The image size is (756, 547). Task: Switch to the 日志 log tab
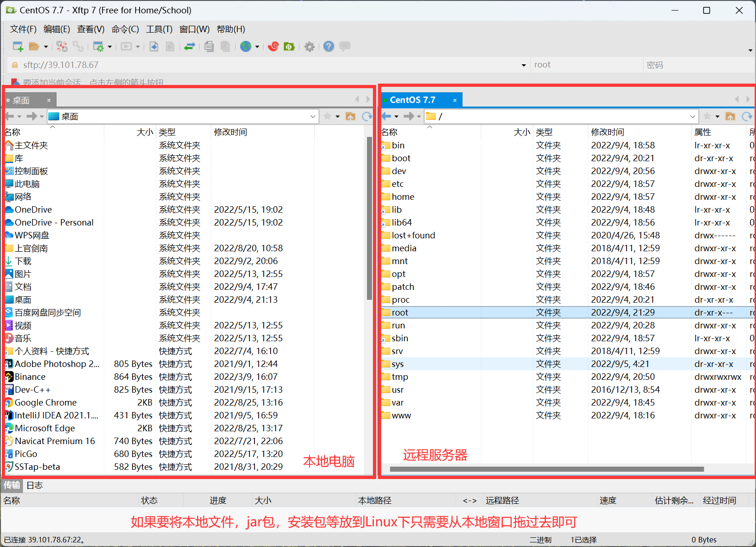tap(34, 485)
